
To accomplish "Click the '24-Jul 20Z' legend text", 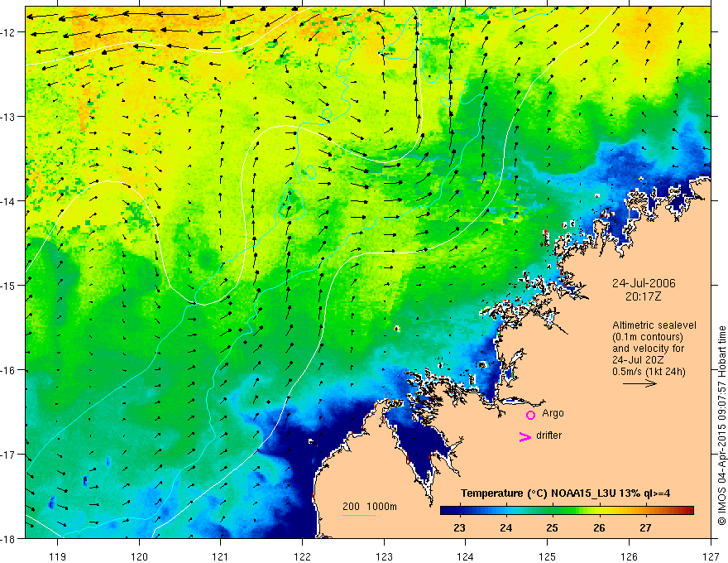I will pos(638,360).
